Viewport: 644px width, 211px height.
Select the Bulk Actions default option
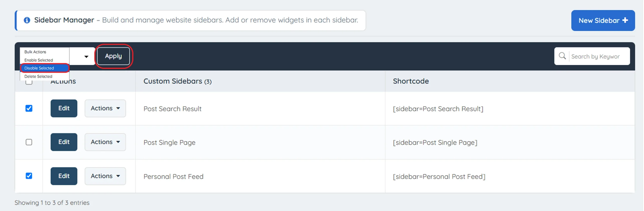point(35,52)
